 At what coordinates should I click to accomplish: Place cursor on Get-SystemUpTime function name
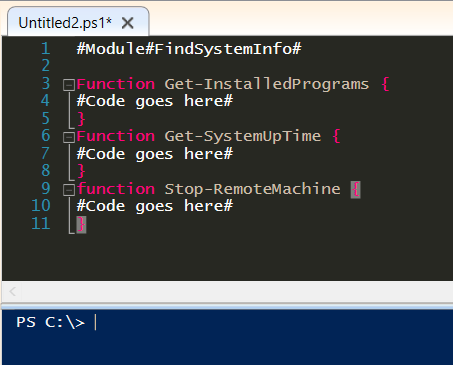[x=243, y=136]
